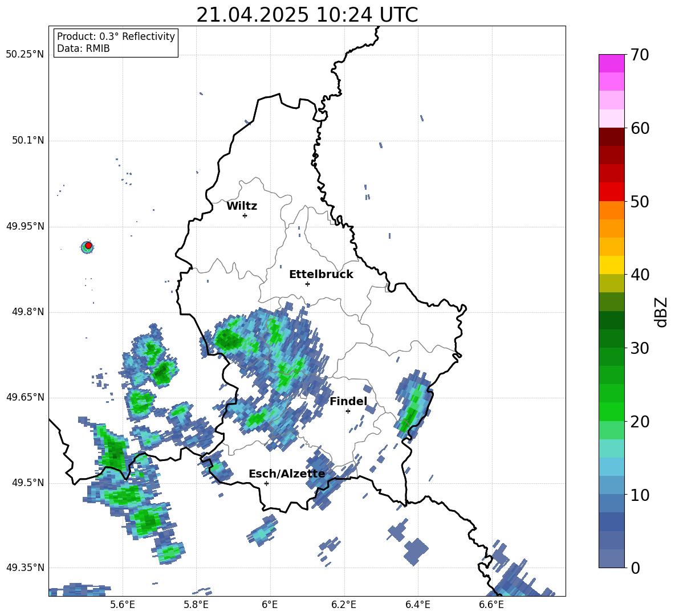Select the Wiltz city label
The image size is (675, 616).
[x=242, y=206]
